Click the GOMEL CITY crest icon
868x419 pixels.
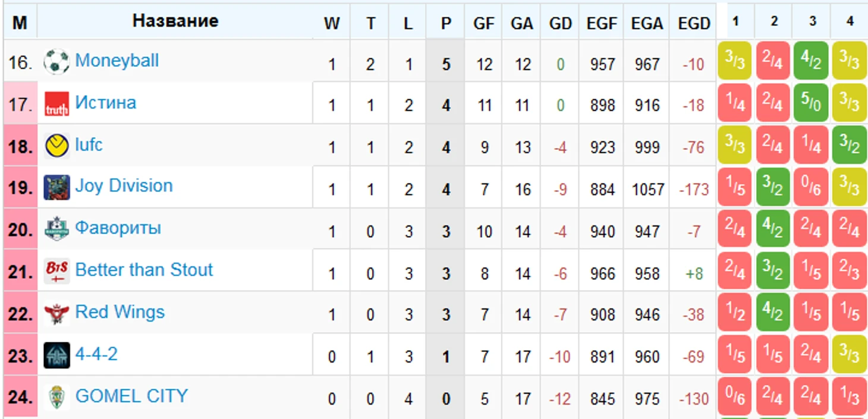coord(56,398)
